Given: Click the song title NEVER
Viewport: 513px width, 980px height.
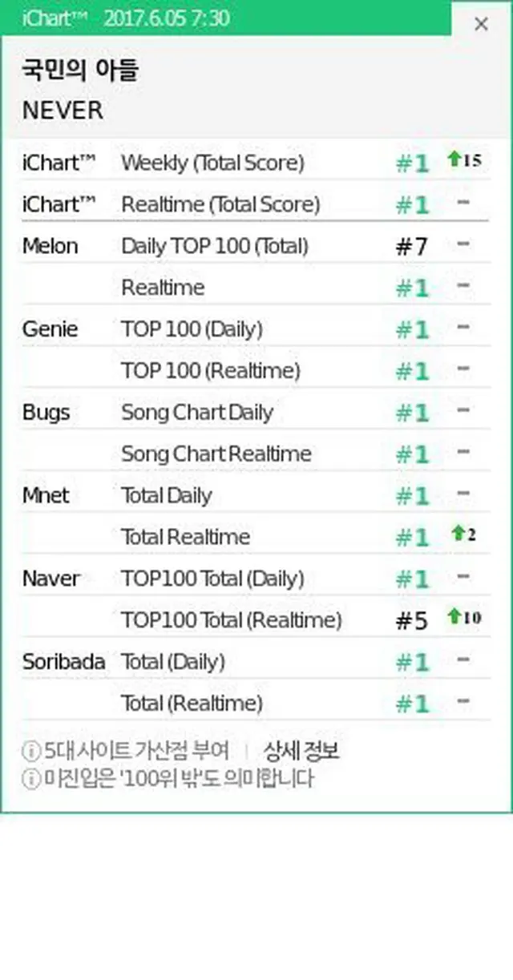Looking at the screenshot, I should pyautogui.click(x=63, y=111).
